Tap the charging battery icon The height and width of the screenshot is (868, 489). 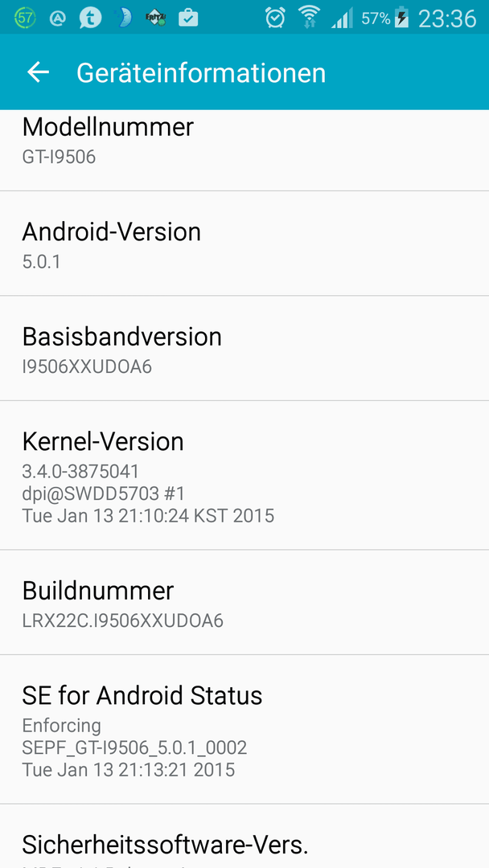pos(403,18)
